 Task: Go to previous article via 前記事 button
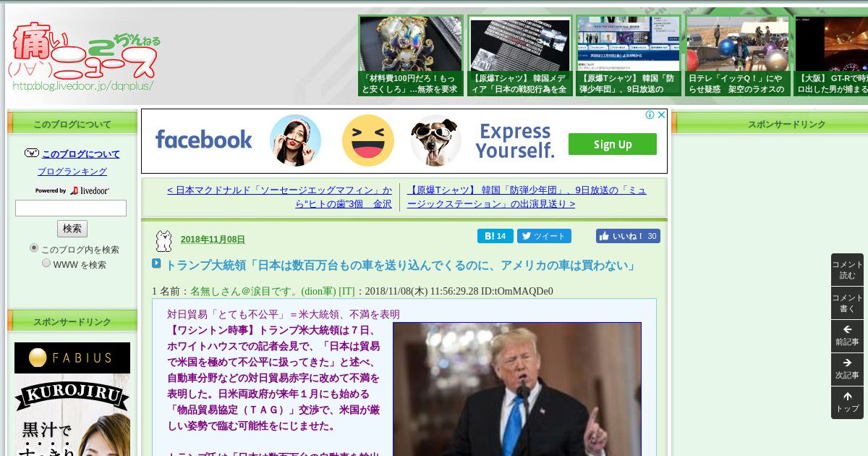click(847, 337)
